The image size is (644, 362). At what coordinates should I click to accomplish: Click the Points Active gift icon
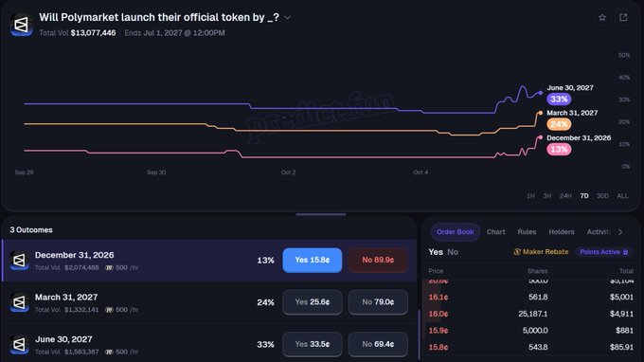point(625,252)
